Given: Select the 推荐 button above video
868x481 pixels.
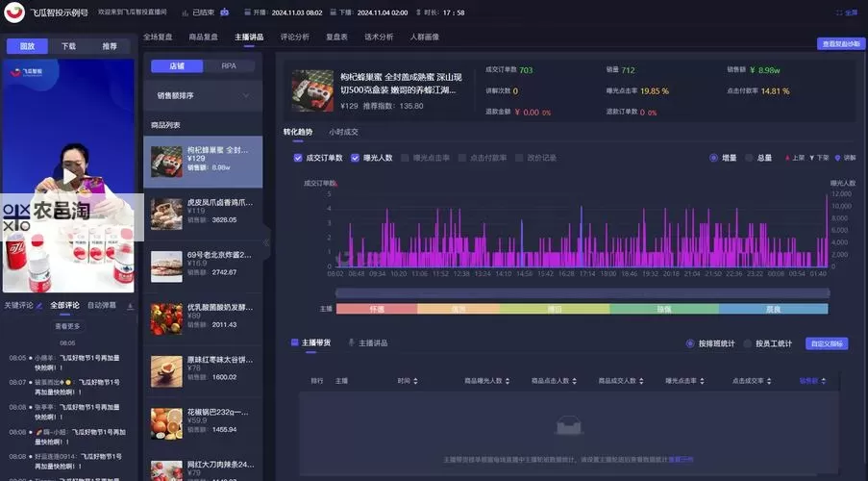Looking at the screenshot, I should coord(110,46).
